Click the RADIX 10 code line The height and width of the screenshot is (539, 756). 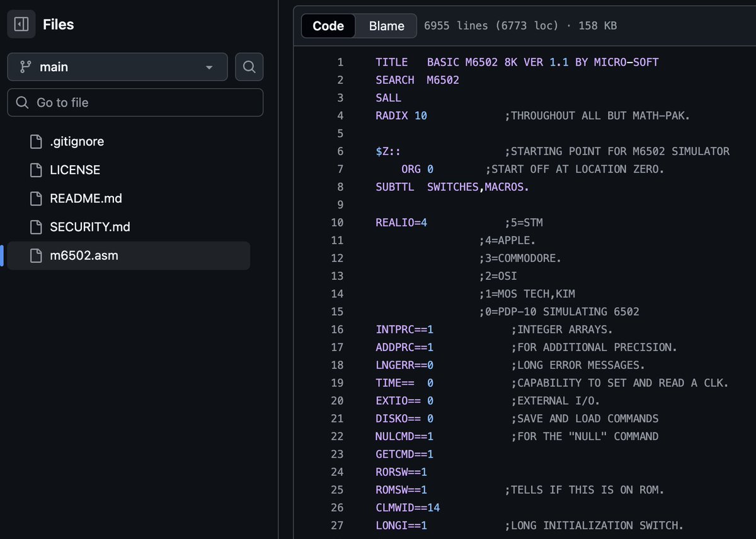(401, 116)
